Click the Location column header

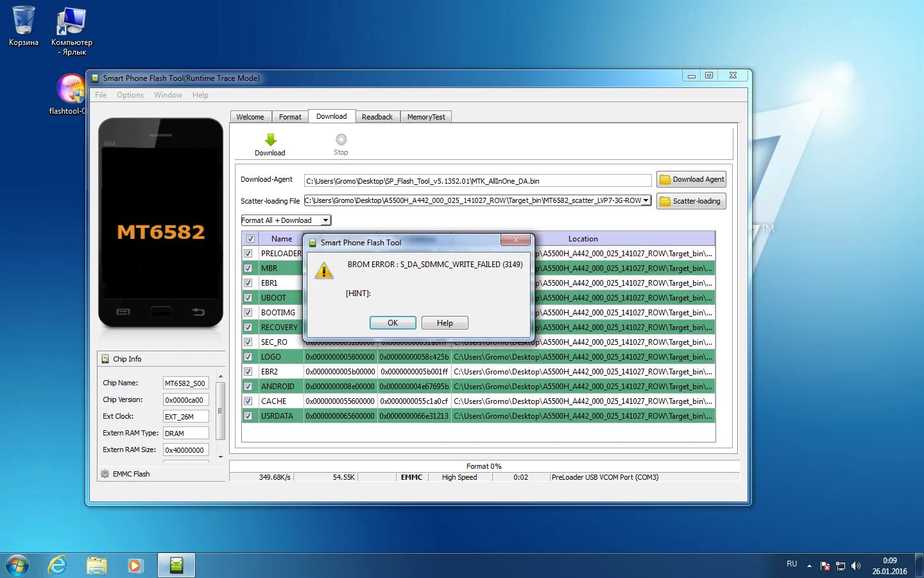click(583, 239)
